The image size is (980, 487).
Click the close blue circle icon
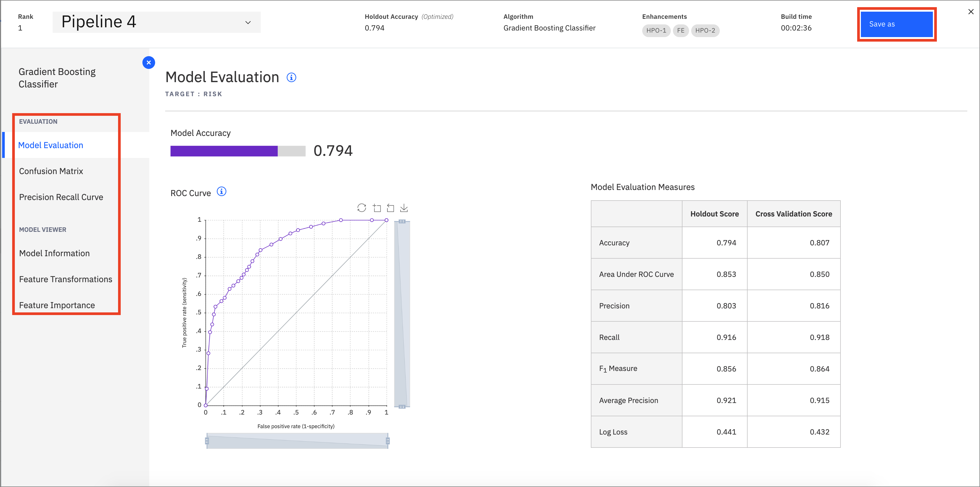[x=148, y=63]
